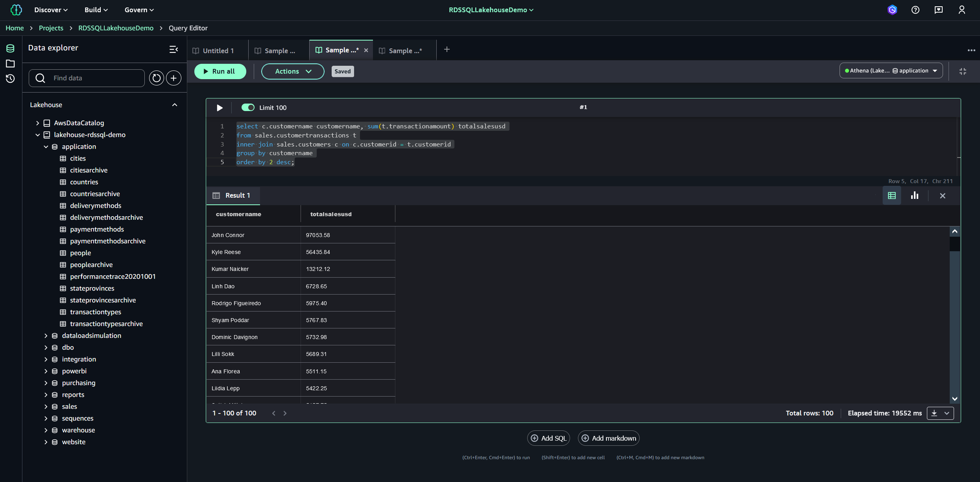Viewport: 980px width, 482px height.
Task: Toggle the Limit 100 switch
Action: point(248,108)
